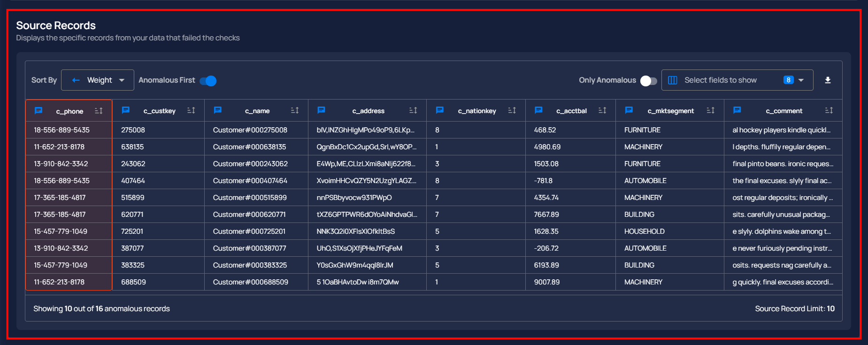Select HOUSEHOLD market segment cell

tap(670, 231)
